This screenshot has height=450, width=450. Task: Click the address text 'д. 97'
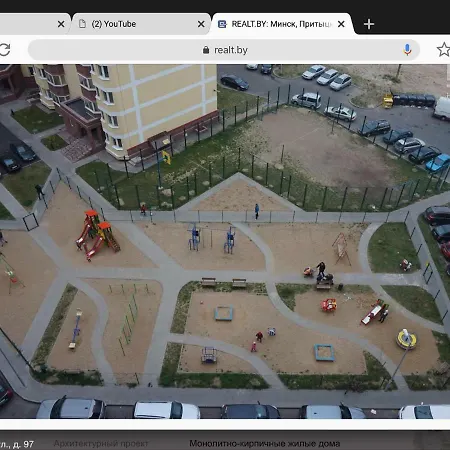coord(23,444)
